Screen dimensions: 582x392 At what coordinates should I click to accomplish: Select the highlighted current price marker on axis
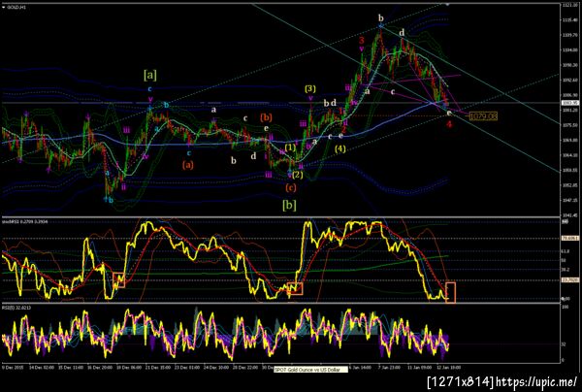tap(567, 103)
